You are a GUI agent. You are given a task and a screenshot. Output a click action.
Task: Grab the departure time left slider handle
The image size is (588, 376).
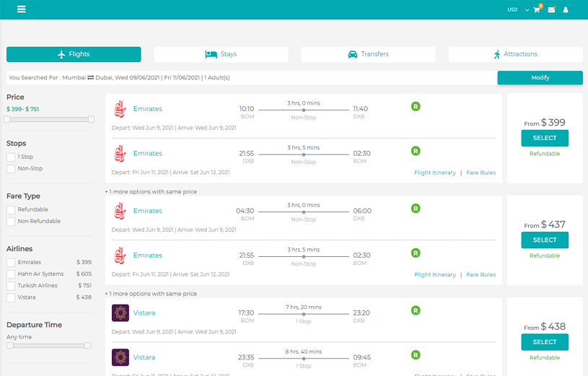tap(10, 346)
